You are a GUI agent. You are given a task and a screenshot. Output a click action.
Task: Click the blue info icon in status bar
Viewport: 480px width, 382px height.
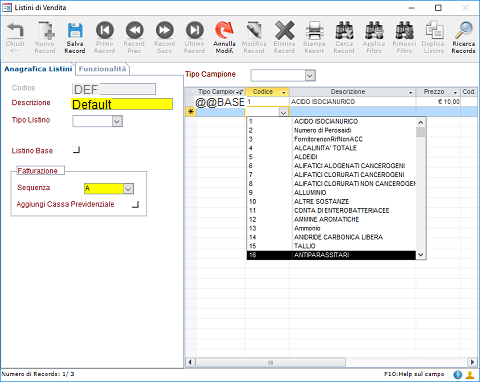click(458, 375)
